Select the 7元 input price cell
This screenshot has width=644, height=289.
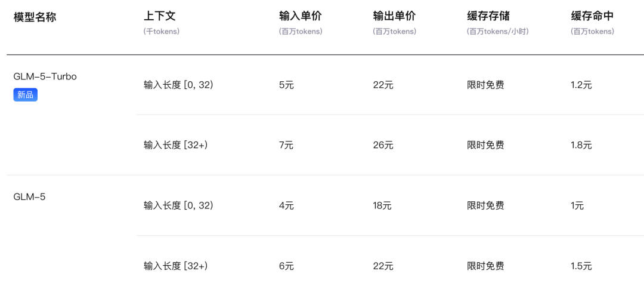(x=286, y=145)
